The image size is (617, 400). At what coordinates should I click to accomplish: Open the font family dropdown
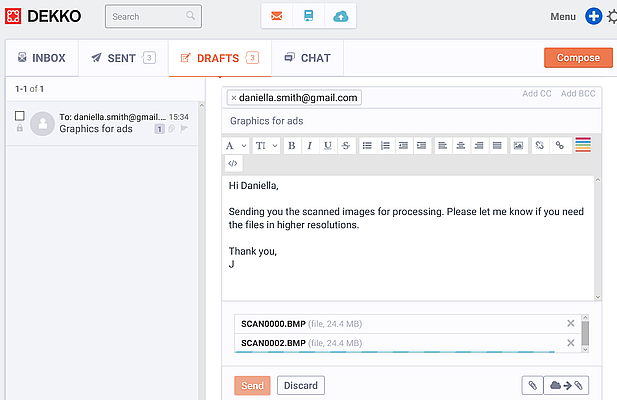tap(235, 145)
